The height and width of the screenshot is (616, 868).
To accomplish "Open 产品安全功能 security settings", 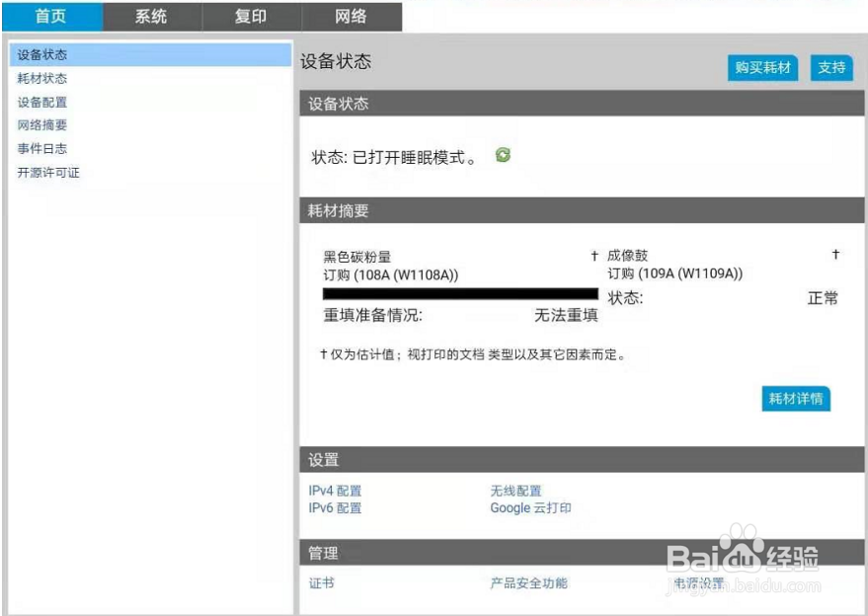I will tap(529, 583).
